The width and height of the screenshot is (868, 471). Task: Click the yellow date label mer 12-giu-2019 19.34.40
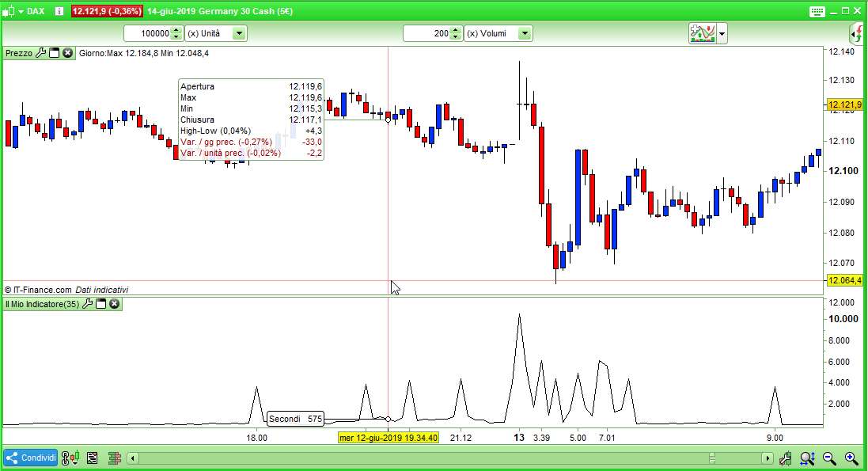click(389, 438)
